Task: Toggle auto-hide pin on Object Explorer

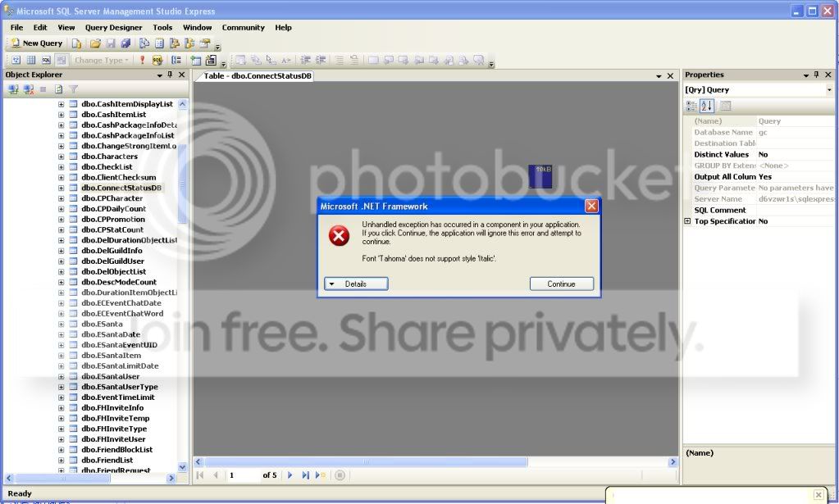Action: pyautogui.click(x=171, y=75)
